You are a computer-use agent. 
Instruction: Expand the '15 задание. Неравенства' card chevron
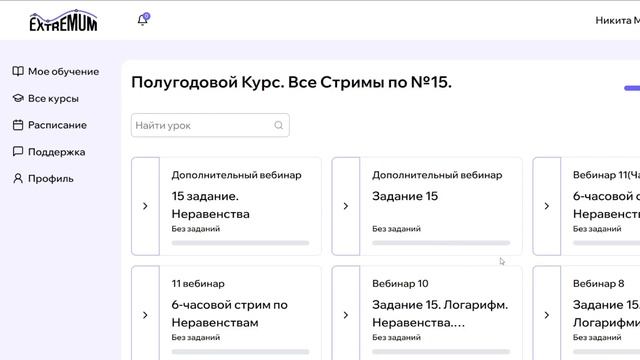click(145, 206)
